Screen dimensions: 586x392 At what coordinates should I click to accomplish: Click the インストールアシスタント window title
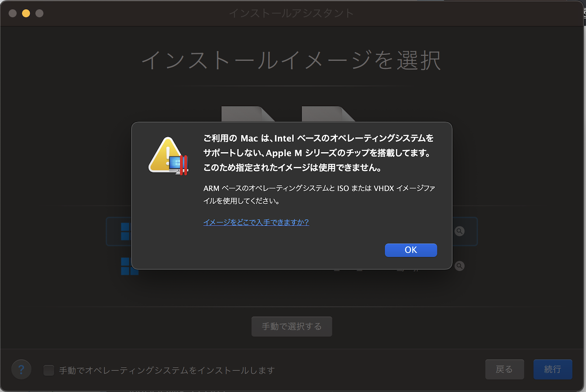click(291, 13)
